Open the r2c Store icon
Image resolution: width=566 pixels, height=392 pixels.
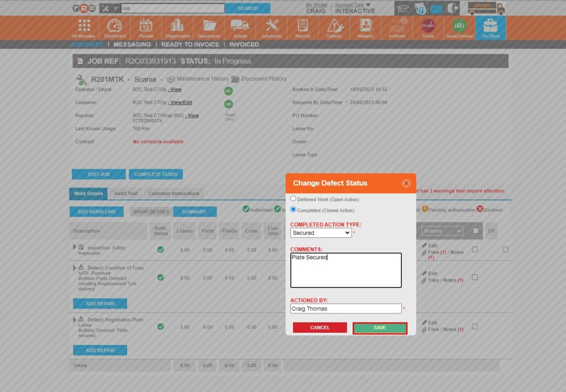point(490,27)
